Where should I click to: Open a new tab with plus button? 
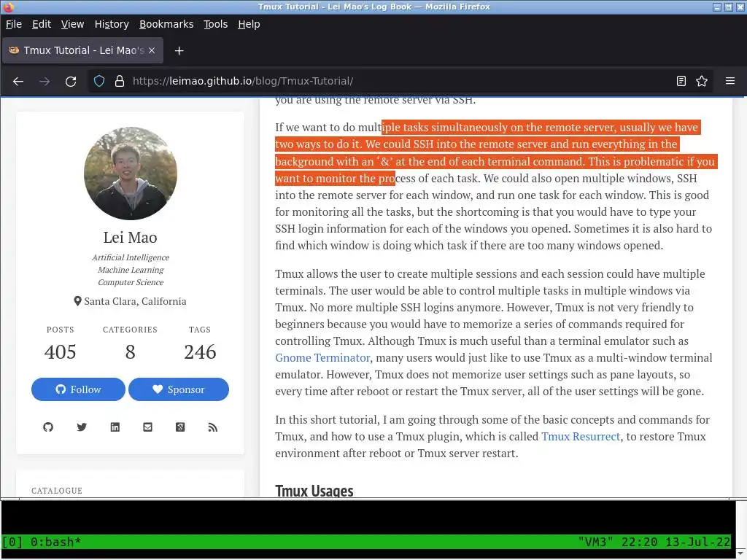[179, 51]
